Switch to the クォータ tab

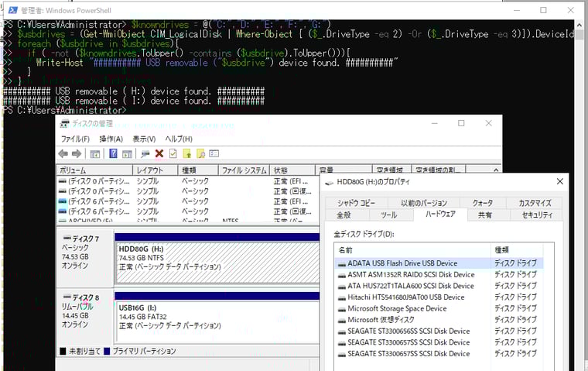(x=483, y=203)
